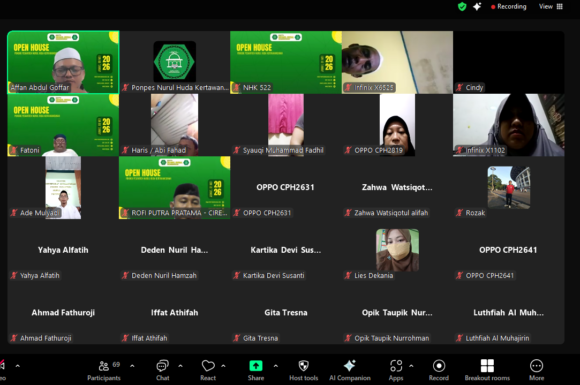Select Ade Mulyadi's video tile
Viewport: 580px width, 385px height.
63,188
